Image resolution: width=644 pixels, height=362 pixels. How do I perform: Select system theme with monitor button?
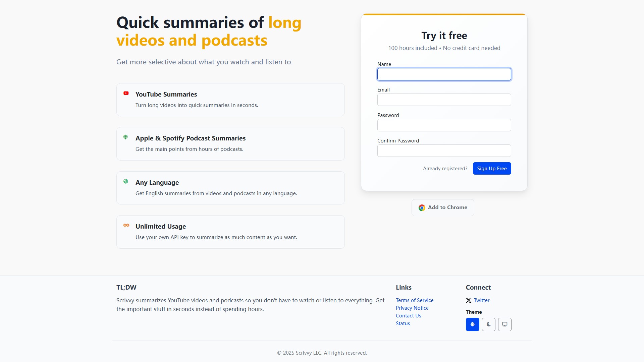coord(504,324)
